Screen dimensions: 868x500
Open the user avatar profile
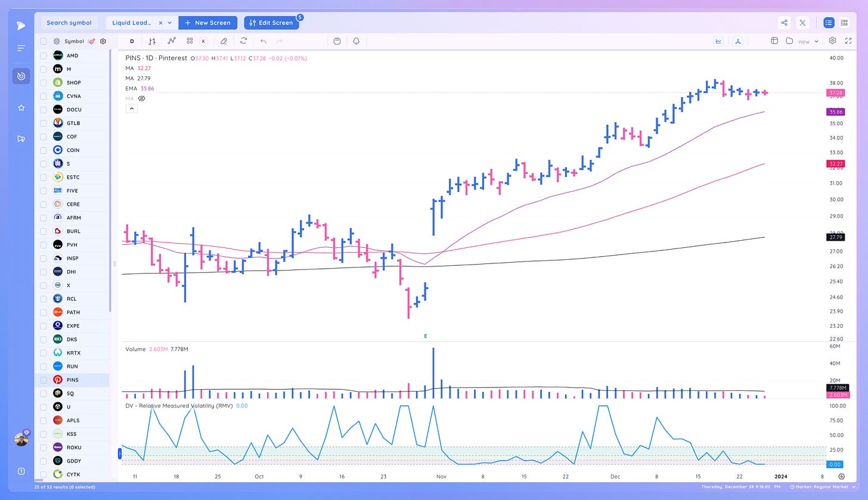[21, 439]
